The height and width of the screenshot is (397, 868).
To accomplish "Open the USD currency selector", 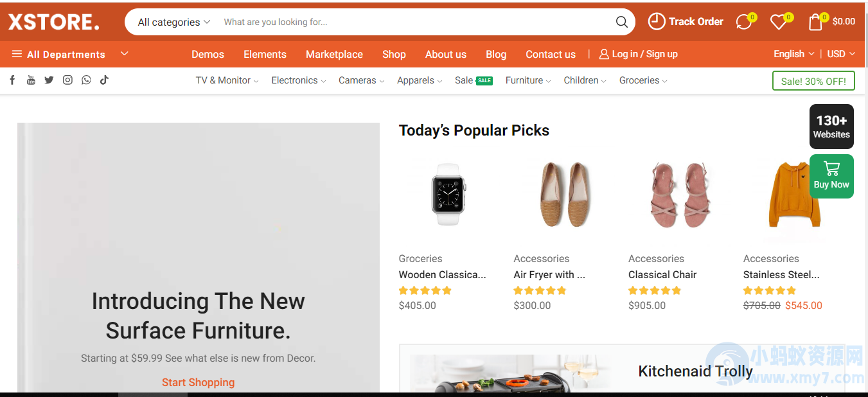I will tap(840, 54).
